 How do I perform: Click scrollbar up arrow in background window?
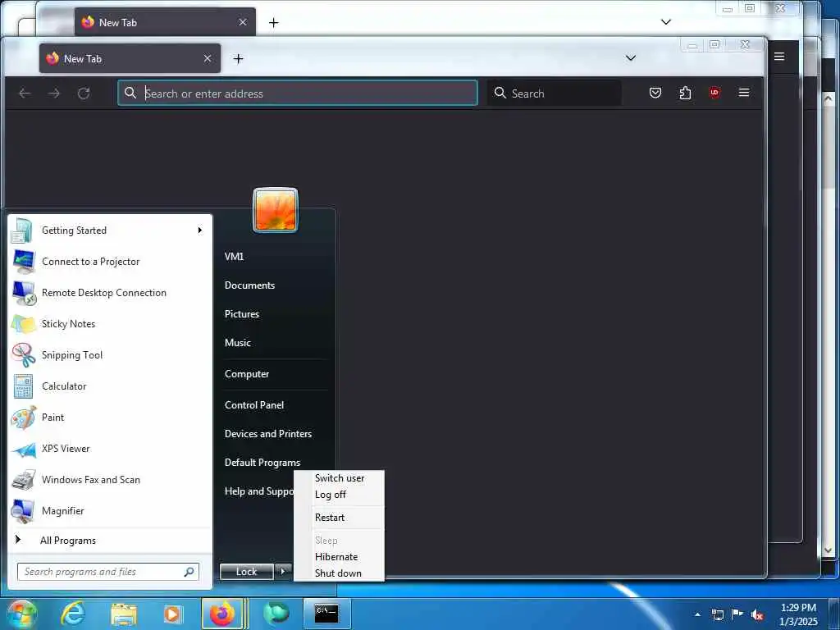pos(828,98)
